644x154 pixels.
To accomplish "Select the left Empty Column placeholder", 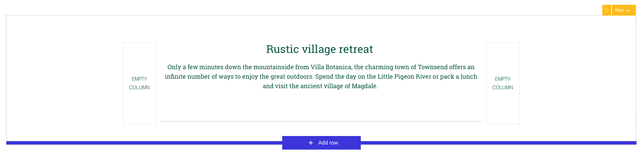I will click(x=139, y=83).
